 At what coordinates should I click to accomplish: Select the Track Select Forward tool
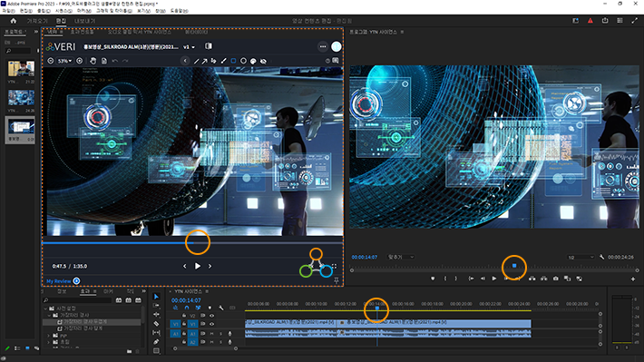click(x=156, y=306)
